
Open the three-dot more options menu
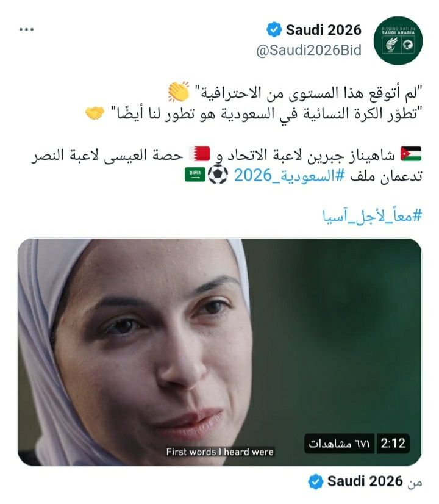coord(26,29)
